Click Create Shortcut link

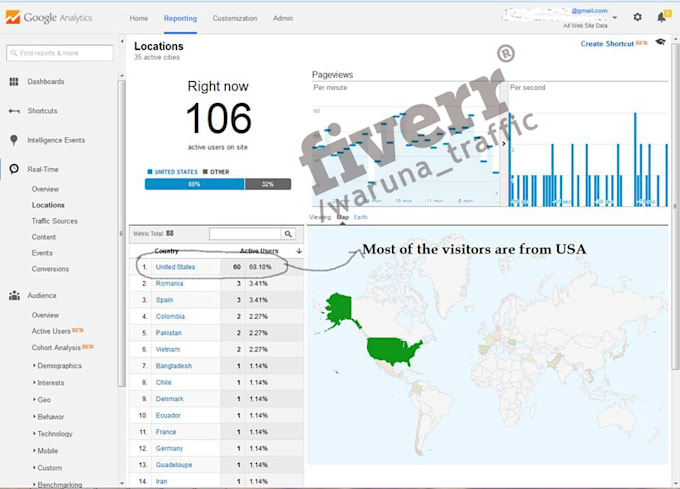click(607, 44)
